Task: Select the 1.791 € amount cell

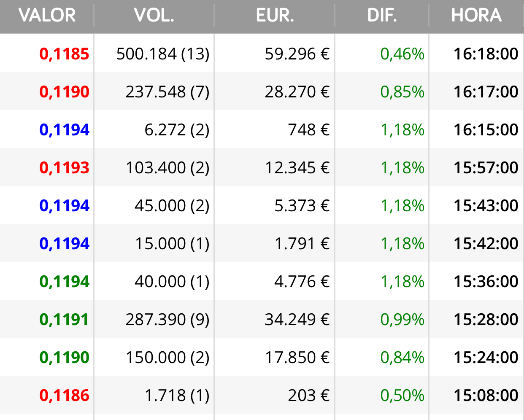Action: tap(302, 244)
